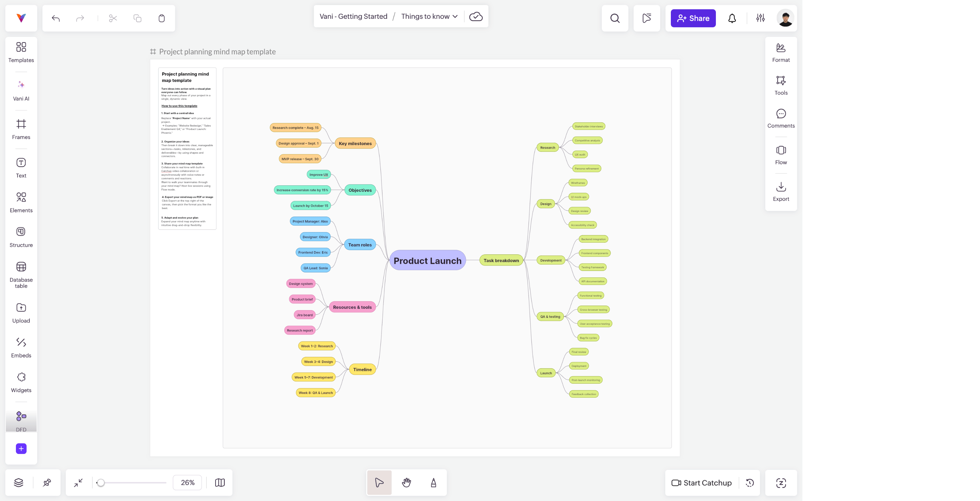
Task: Open the Widgets panel
Action: pos(21,382)
